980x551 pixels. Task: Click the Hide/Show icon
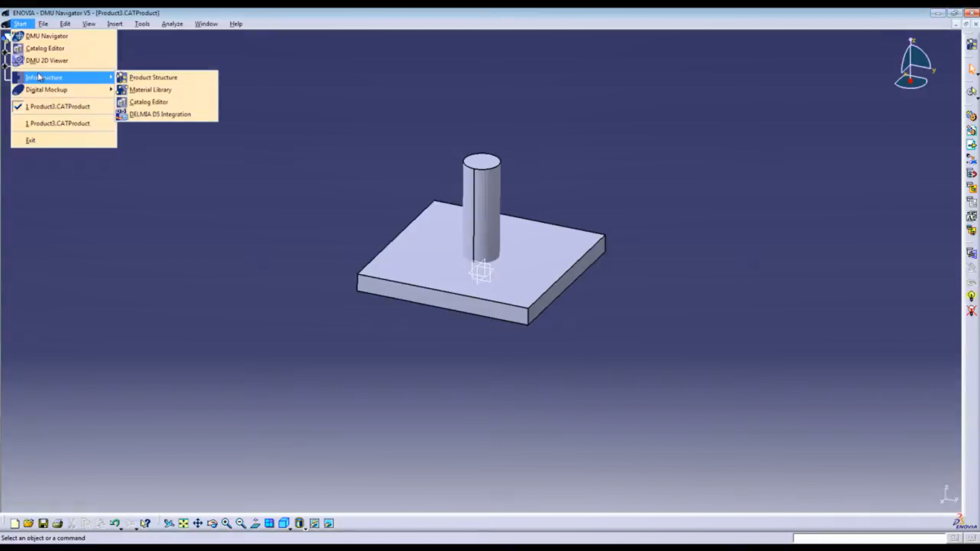[x=314, y=523]
